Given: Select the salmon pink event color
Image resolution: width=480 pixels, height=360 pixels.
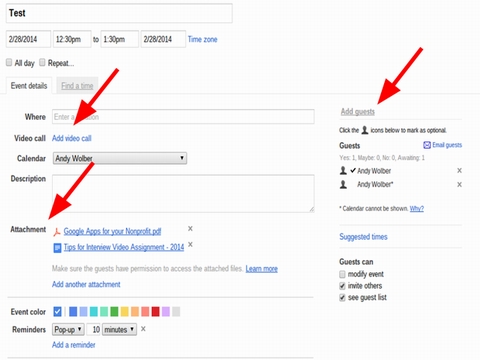Looking at the screenshot, I should click(145, 312).
